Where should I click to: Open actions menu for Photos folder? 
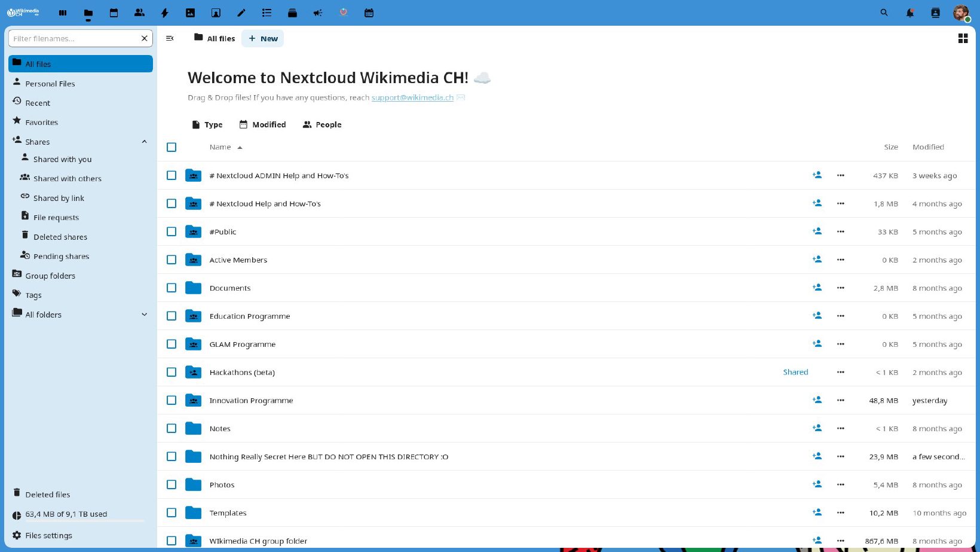[x=841, y=484]
